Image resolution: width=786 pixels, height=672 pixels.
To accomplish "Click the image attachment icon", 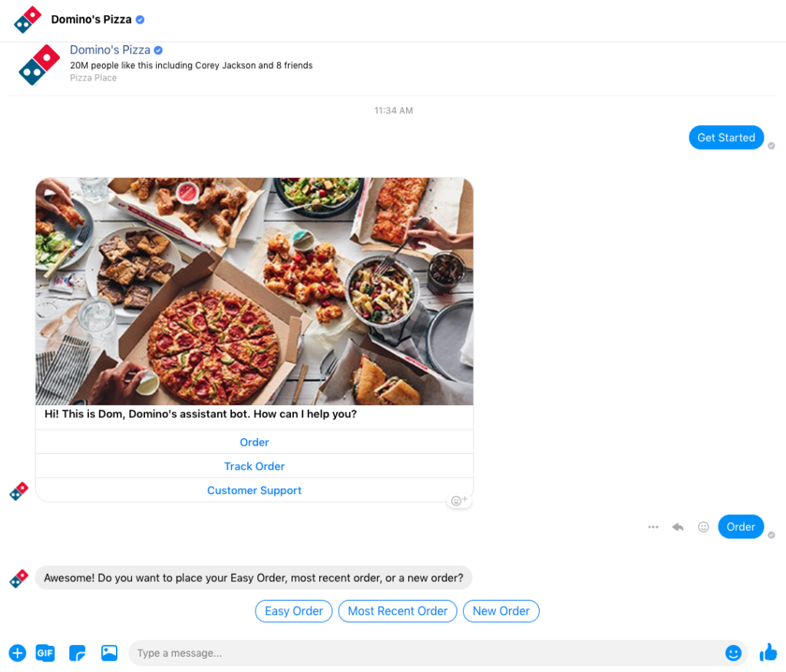I will pos(109,653).
